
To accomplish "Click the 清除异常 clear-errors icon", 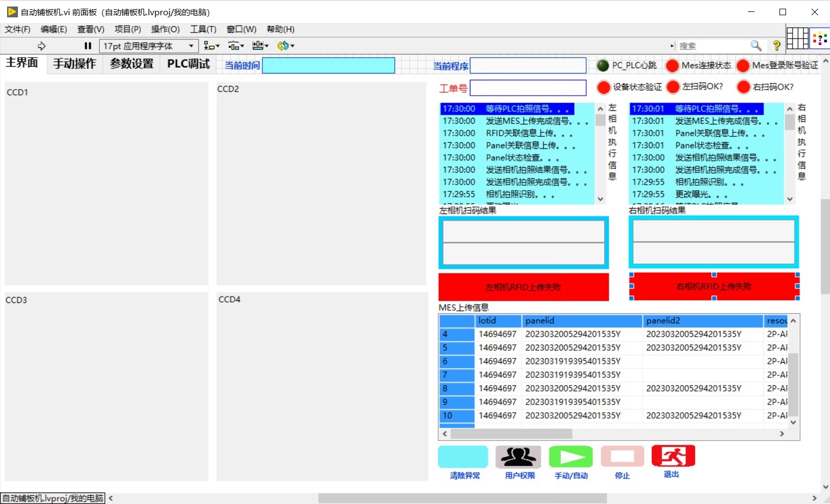I will (463, 457).
